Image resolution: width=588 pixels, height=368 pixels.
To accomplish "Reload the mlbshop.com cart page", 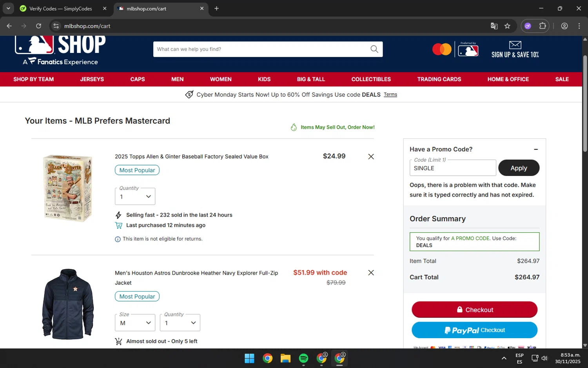I will [x=38, y=26].
